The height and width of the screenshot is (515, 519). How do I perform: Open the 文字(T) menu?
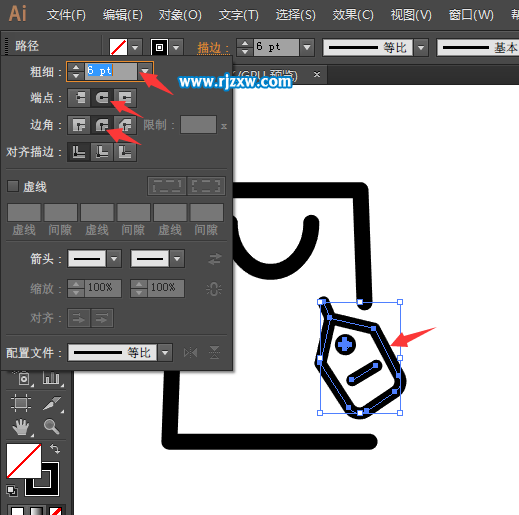point(239,15)
